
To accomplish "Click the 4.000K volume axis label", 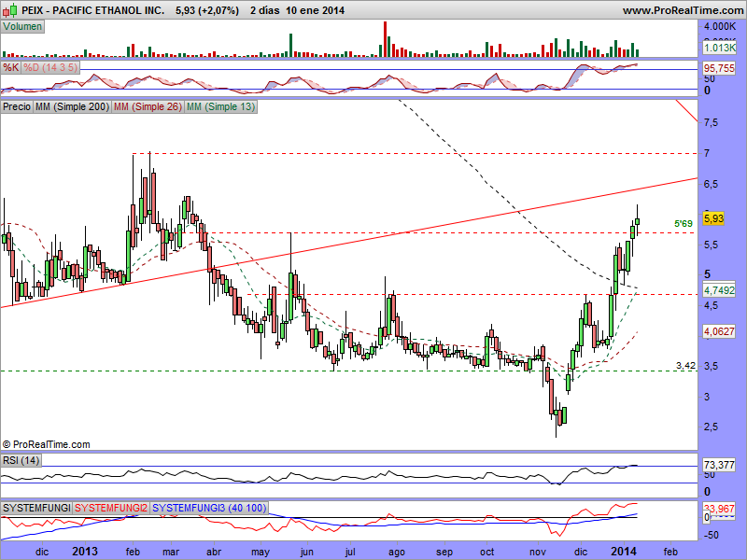I will [720, 26].
